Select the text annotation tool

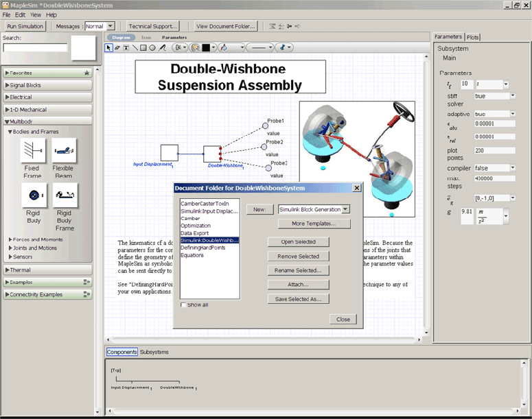126,48
